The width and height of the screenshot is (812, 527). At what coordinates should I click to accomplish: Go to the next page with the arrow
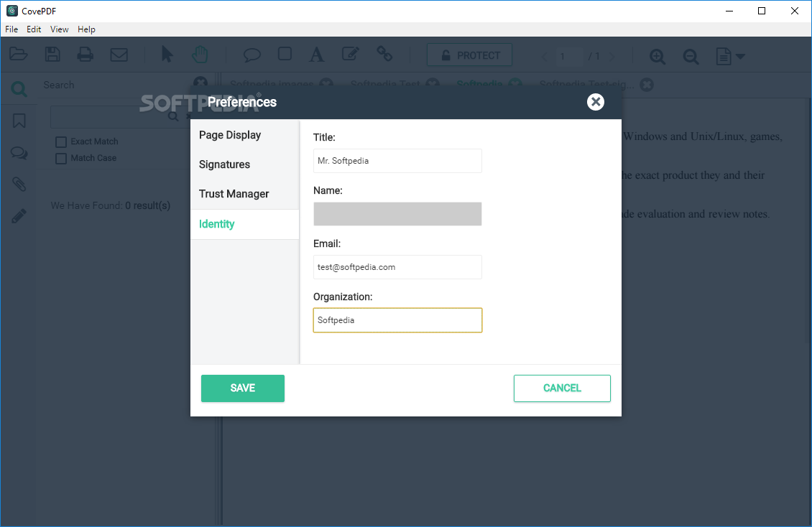(x=612, y=57)
